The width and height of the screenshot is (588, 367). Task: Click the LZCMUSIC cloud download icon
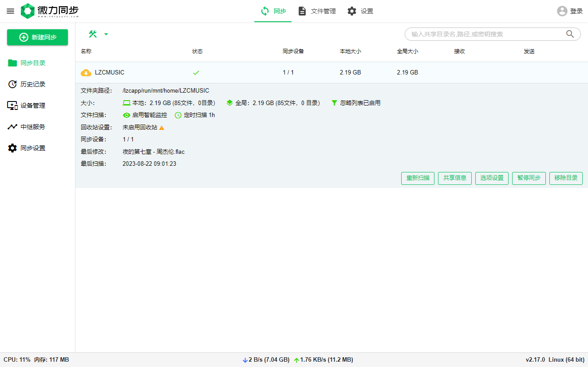pos(86,72)
